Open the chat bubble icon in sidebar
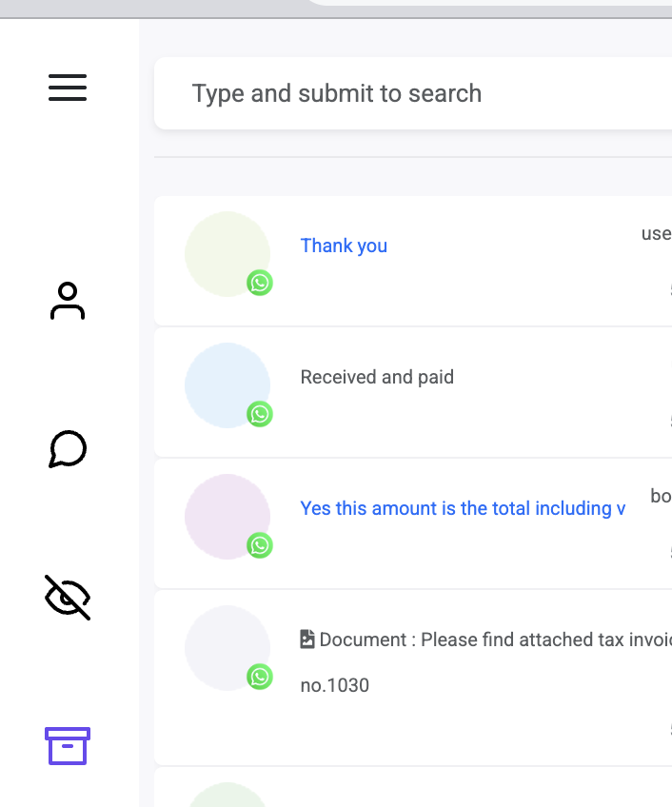Image resolution: width=672 pixels, height=807 pixels. pyautogui.click(x=68, y=449)
